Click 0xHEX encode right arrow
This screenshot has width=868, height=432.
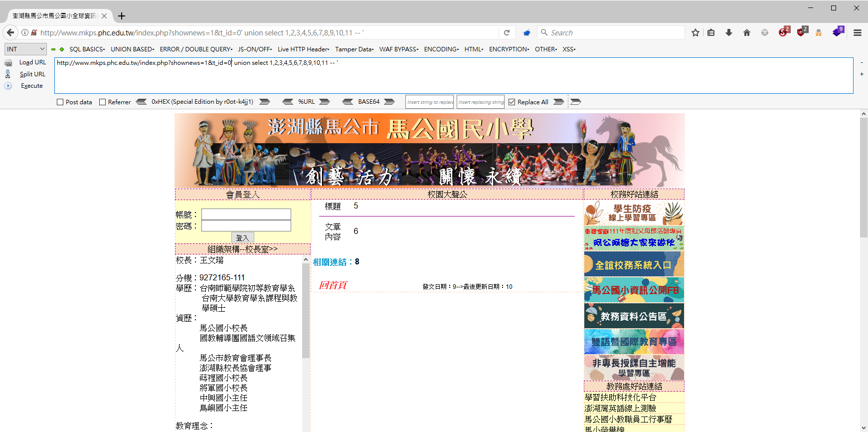coord(265,102)
